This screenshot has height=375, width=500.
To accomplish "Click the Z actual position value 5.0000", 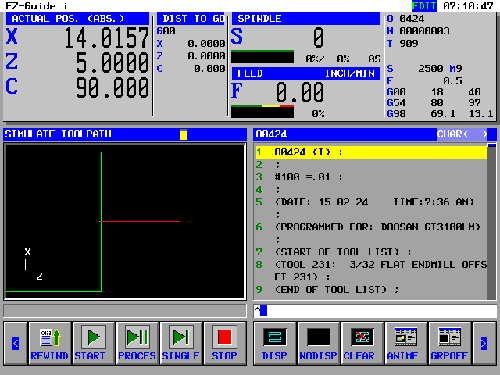I will coord(112,62).
